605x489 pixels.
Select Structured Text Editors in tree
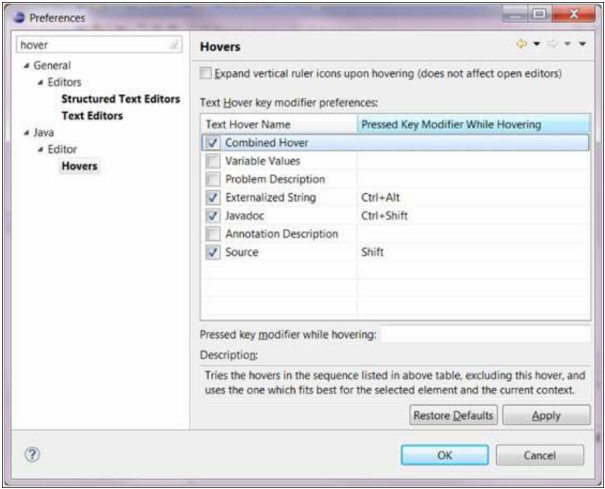click(x=120, y=99)
